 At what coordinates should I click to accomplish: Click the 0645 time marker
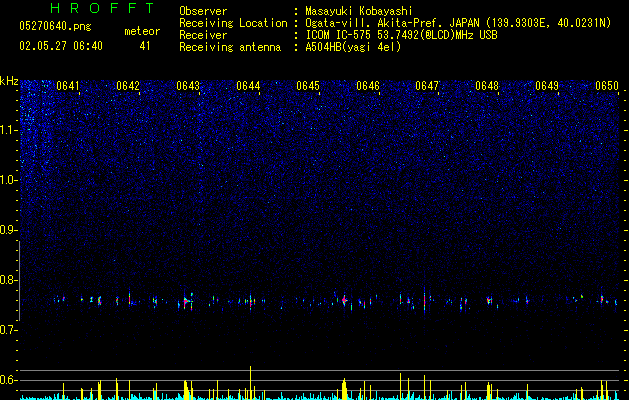click(308, 86)
